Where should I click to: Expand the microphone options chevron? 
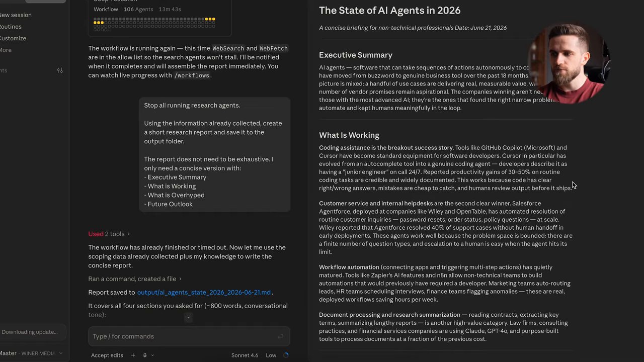coord(152,355)
